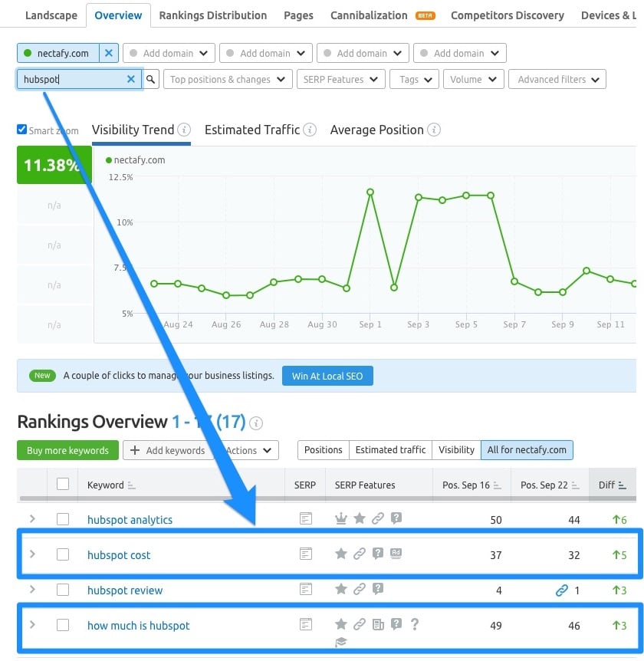Open the Tags filter dropdown

click(x=414, y=79)
